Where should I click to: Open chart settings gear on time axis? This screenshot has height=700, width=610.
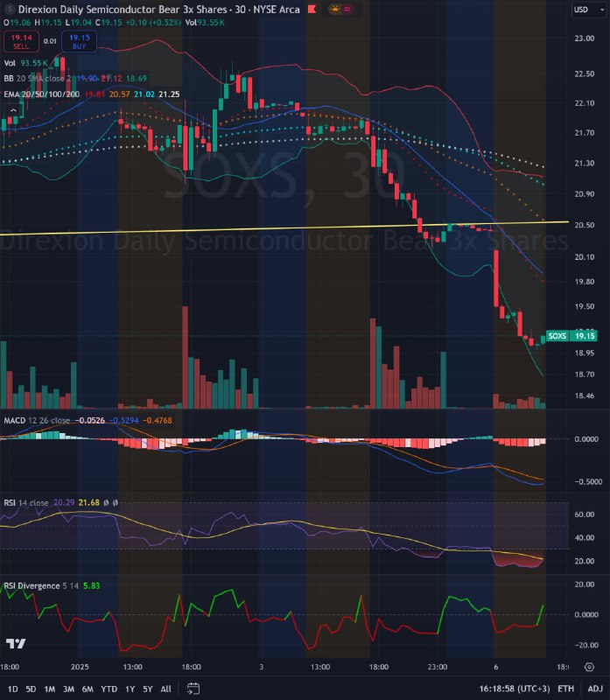click(x=590, y=667)
